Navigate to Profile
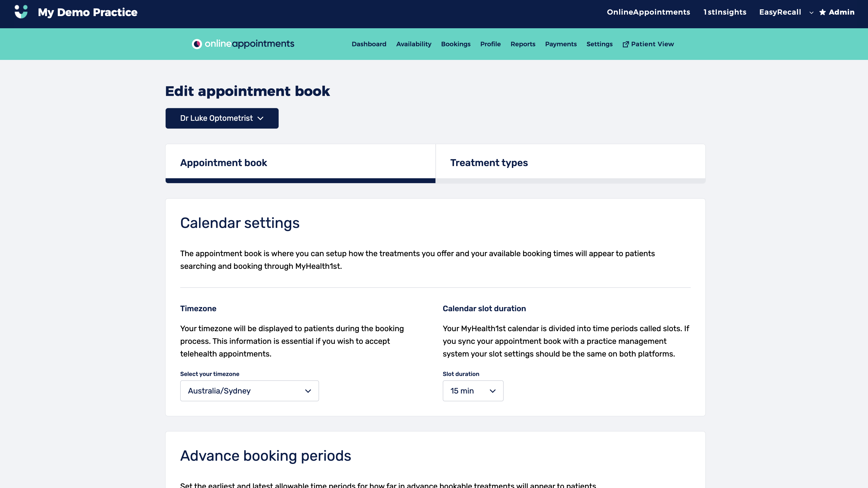The width and height of the screenshot is (868, 488). click(x=490, y=44)
